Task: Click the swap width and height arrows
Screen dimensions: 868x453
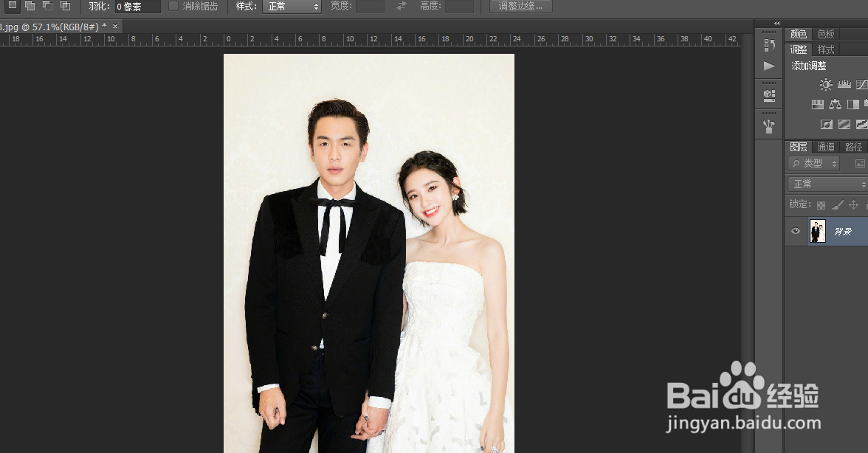Action: 402,6
